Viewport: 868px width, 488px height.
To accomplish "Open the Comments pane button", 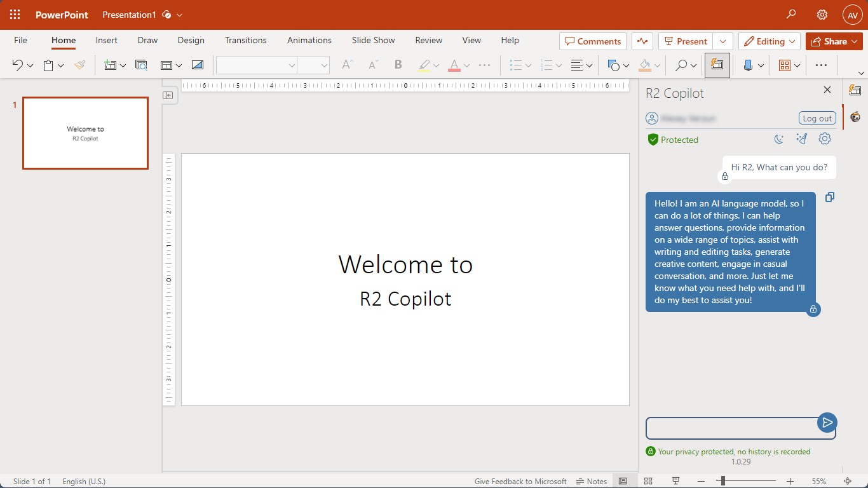I will [593, 41].
